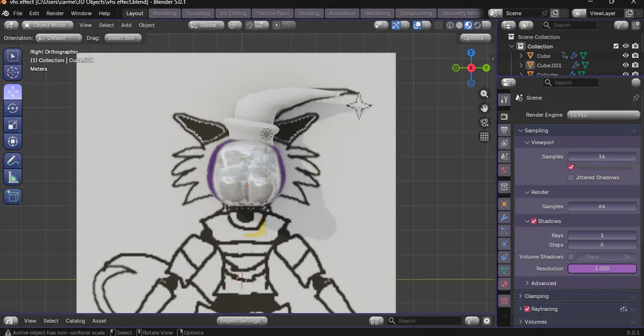The height and width of the screenshot is (336, 644).
Task: Select the Select Box tool in the toolbar
Action: point(13,56)
